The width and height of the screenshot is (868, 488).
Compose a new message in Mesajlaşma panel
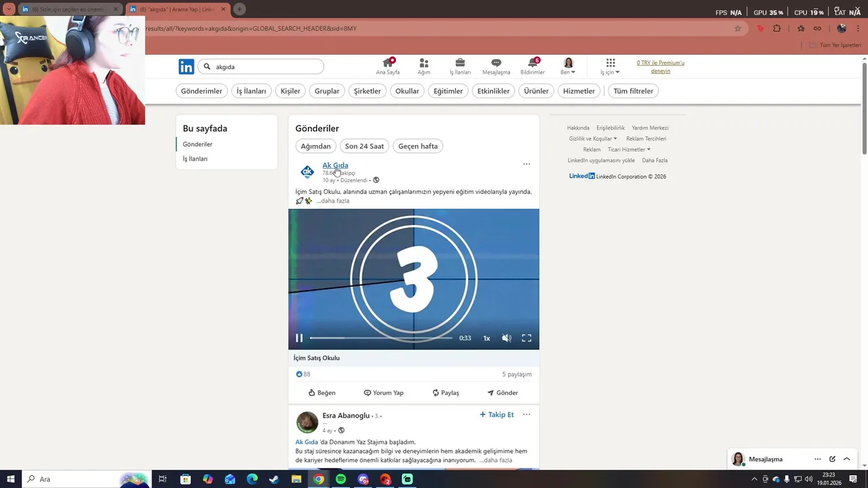click(x=832, y=459)
